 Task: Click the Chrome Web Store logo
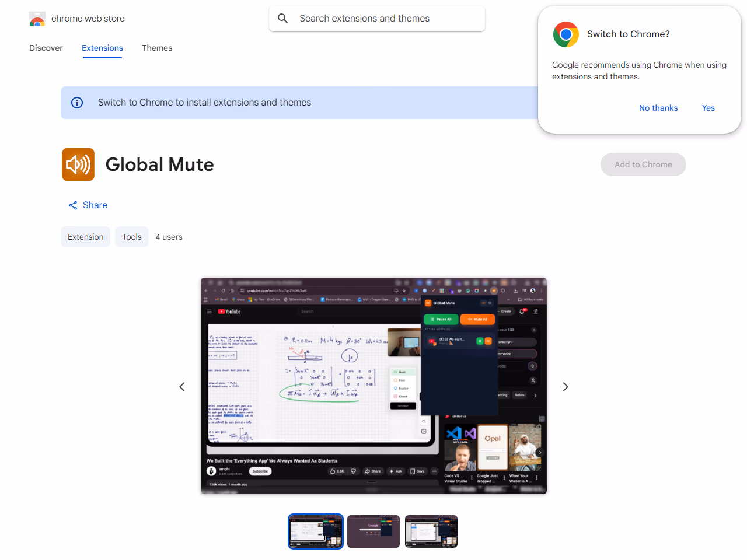click(x=37, y=19)
